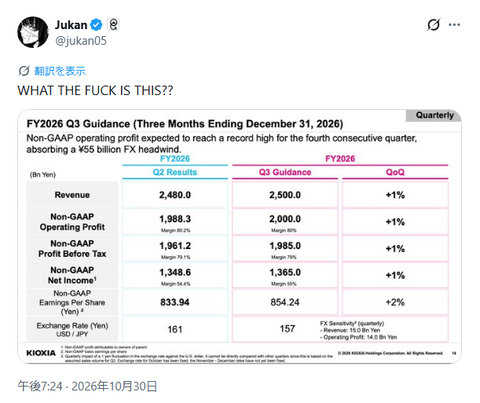This screenshot has width=480, height=403.
Task: Click the KIOXIA logo in the slide image
Action: (x=41, y=353)
